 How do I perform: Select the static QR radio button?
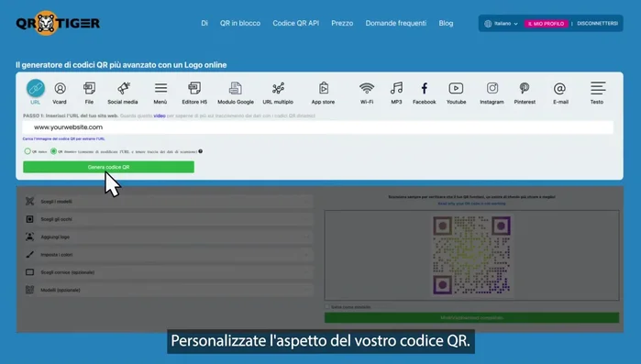tap(28, 151)
